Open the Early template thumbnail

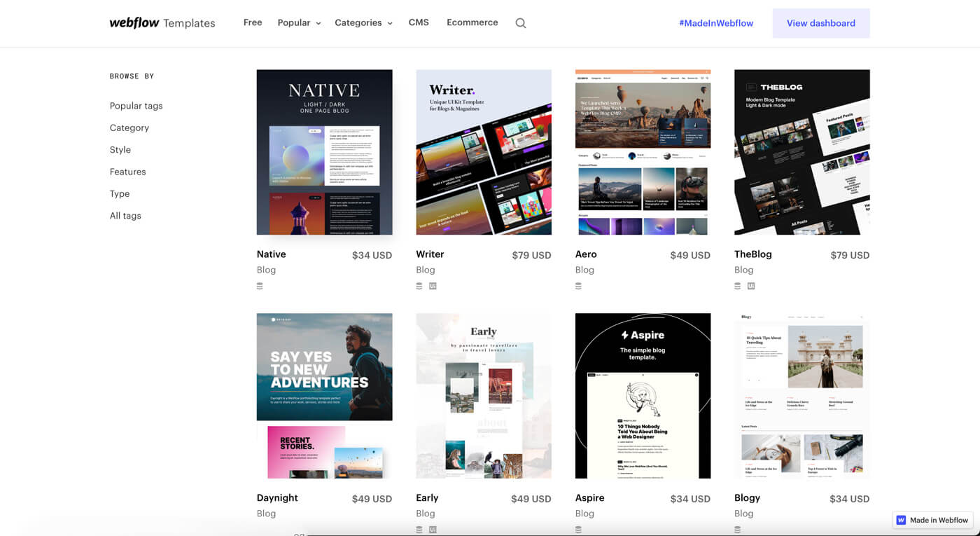tap(484, 396)
